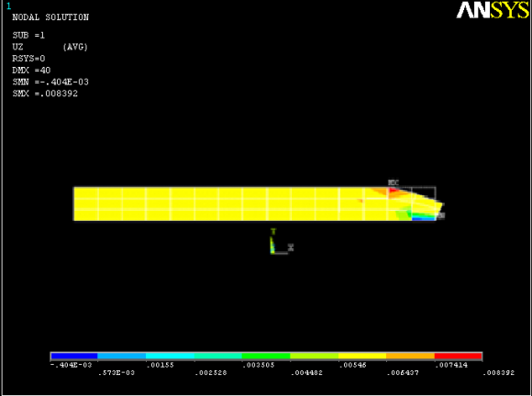This screenshot has height=396, width=532.
Task: Click the ANSYS logo
Action: [x=493, y=10]
